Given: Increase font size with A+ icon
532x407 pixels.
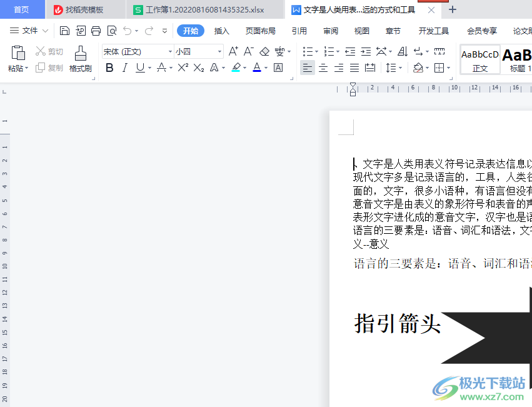Looking at the screenshot, I should (x=233, y=51).
